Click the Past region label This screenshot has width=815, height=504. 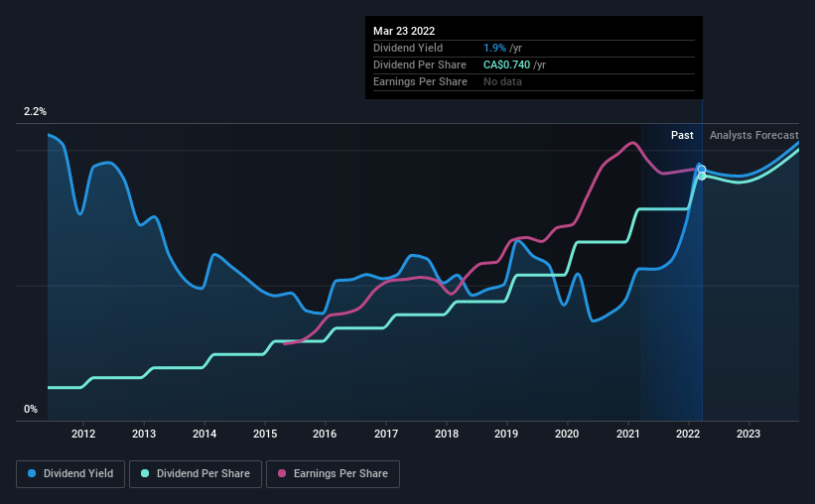click(x=682, y=135)
